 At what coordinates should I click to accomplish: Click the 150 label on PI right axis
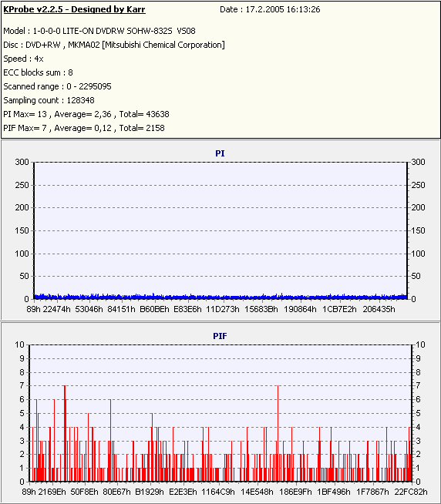(418, 230)
